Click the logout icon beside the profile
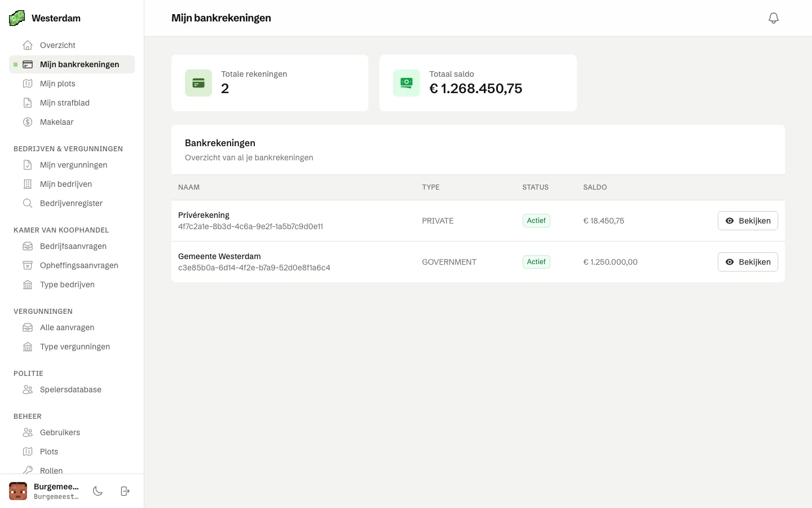Image resolution: width=812 pixels, height=508 pixels. coord(125,491)
